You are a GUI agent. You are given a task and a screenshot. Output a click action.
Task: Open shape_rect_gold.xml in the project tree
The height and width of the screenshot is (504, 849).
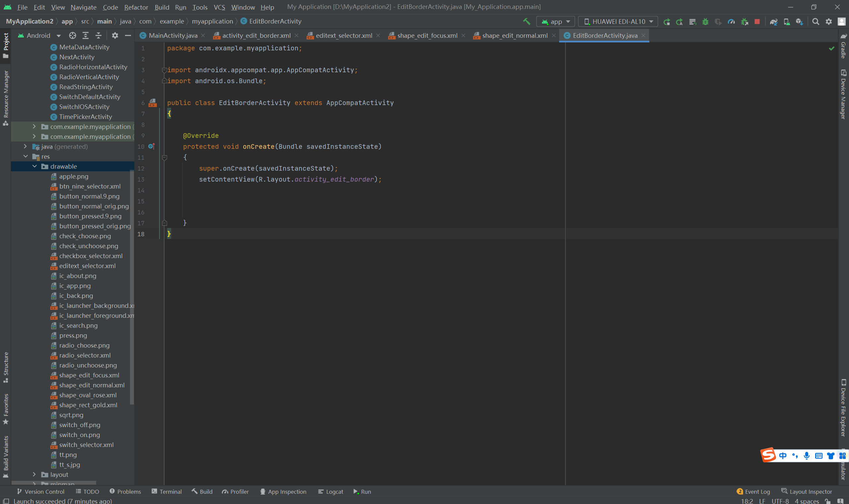tap(88, 405)
